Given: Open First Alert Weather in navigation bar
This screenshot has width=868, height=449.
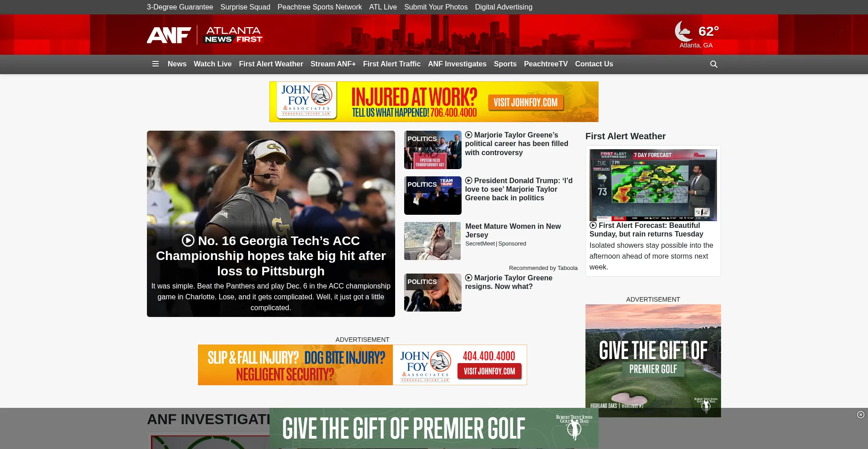Looking at the screenshot, I should [271, 64].
